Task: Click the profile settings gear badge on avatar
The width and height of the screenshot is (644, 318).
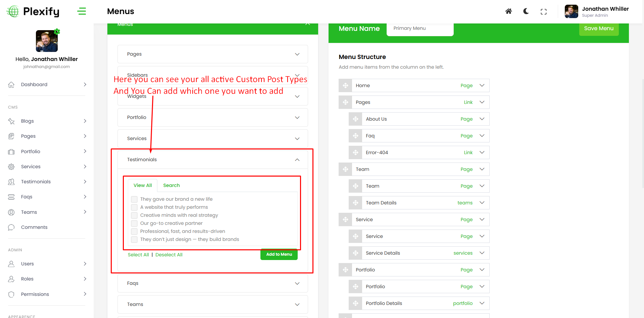Action: 57,31
